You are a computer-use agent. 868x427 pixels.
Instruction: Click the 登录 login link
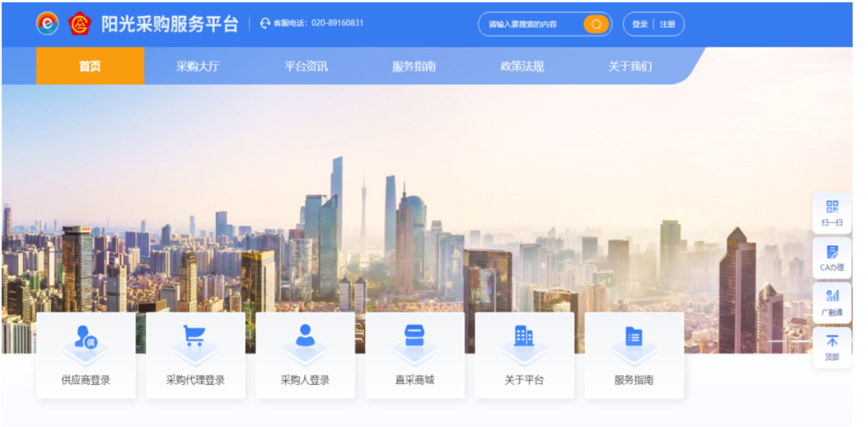640,24
